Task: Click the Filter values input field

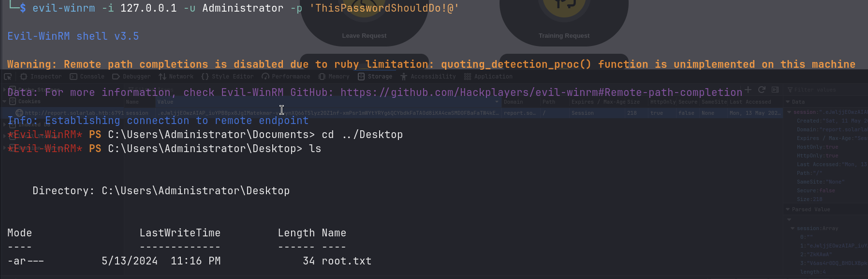Action: [x=822, y=90]
